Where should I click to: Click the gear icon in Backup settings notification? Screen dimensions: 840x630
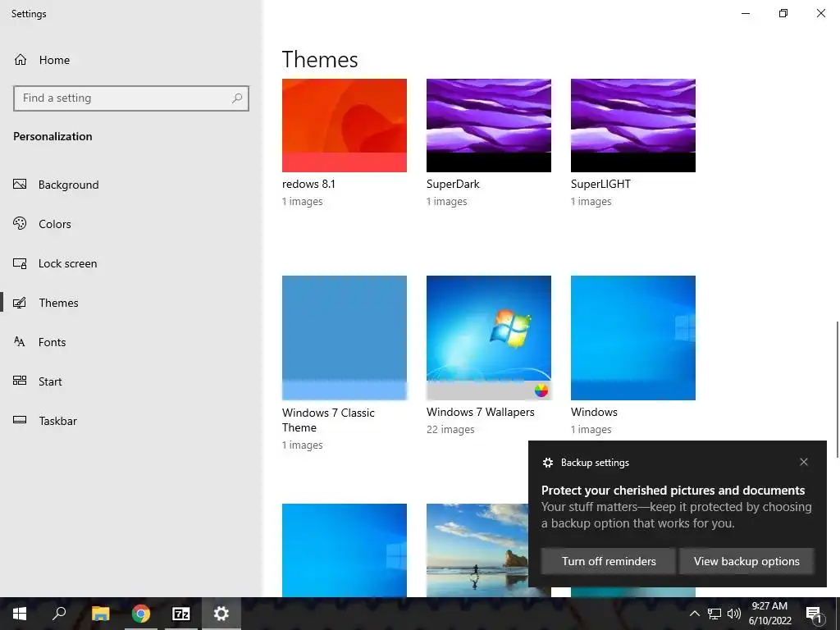click(547, 463)
